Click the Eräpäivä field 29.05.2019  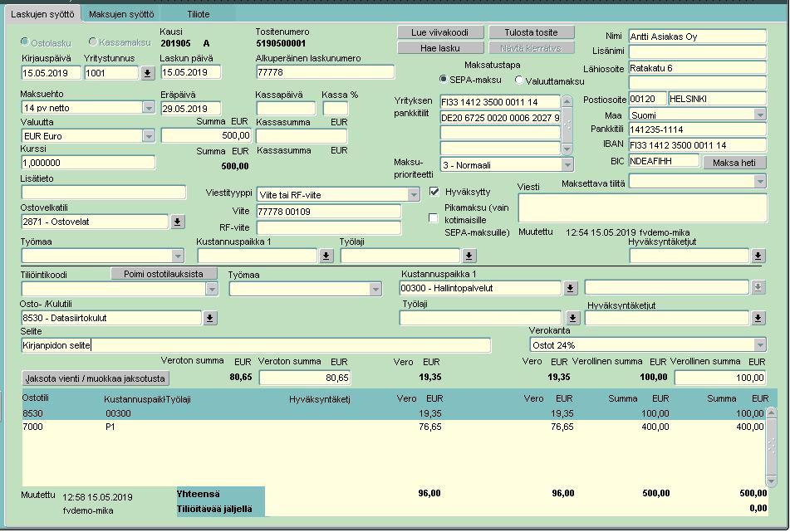[x=191, y=108]
